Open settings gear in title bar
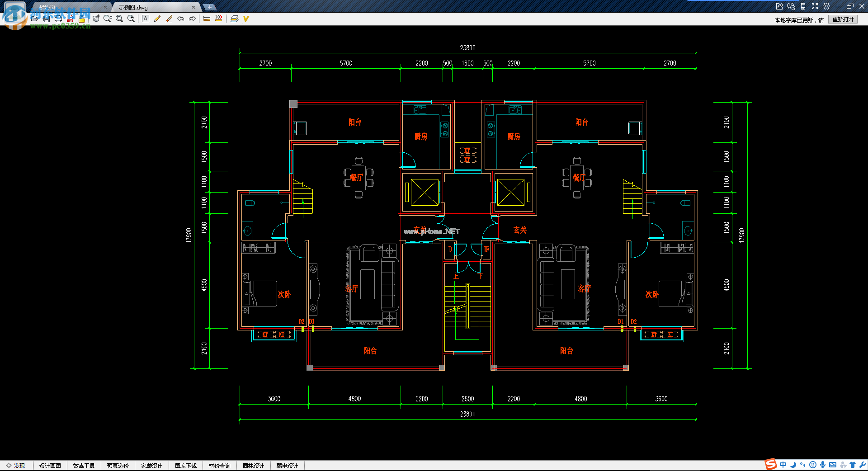 coord(826,6)
